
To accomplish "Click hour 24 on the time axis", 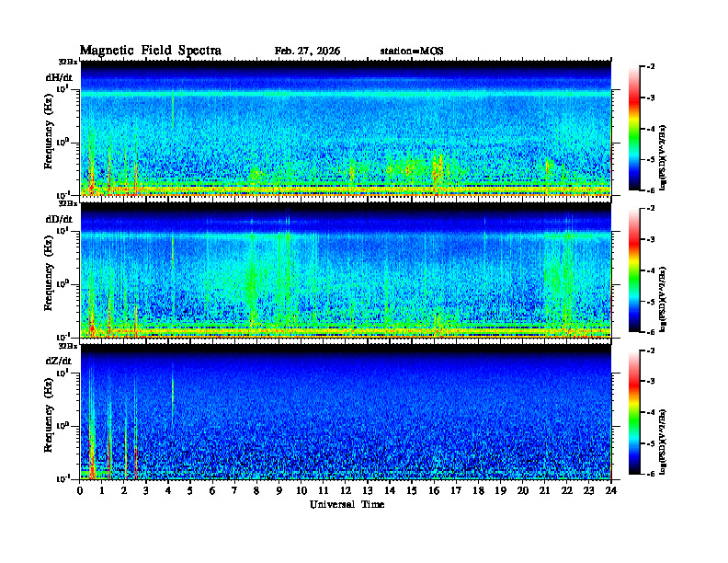I will pos(611,491).
